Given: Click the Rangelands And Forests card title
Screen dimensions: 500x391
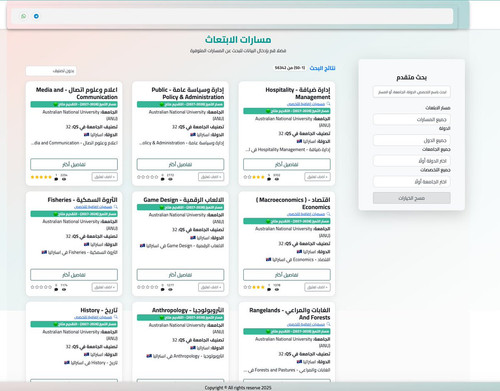Looking at the screenshot, I should [x=290, y=314].
